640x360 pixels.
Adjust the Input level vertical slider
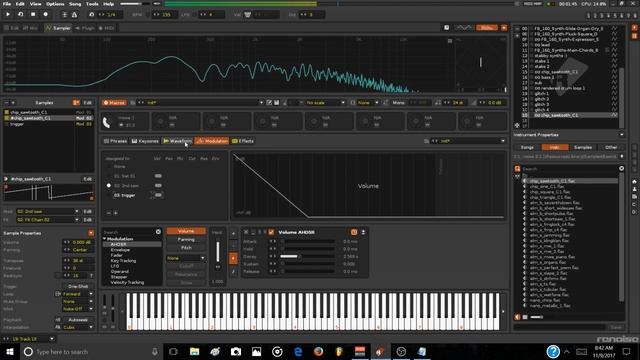218,255
